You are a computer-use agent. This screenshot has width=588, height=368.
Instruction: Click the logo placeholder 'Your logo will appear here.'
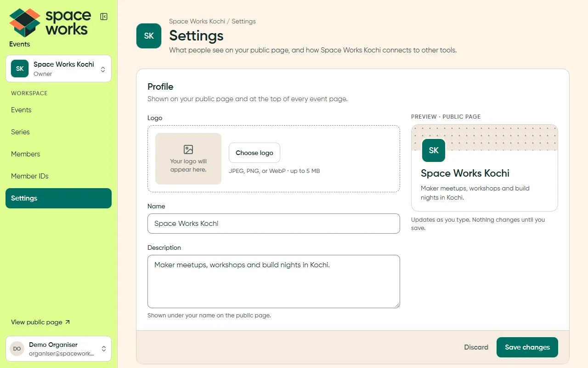click(x=188, y=159)
